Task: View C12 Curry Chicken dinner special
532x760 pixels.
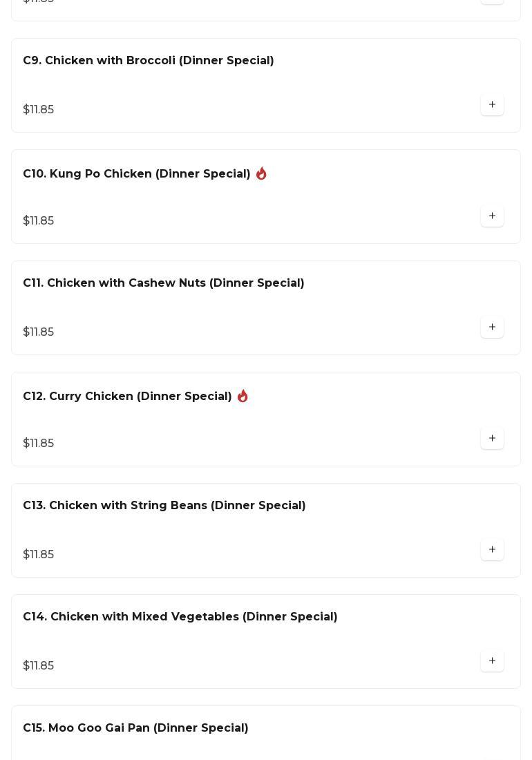Action: point(127,397)
